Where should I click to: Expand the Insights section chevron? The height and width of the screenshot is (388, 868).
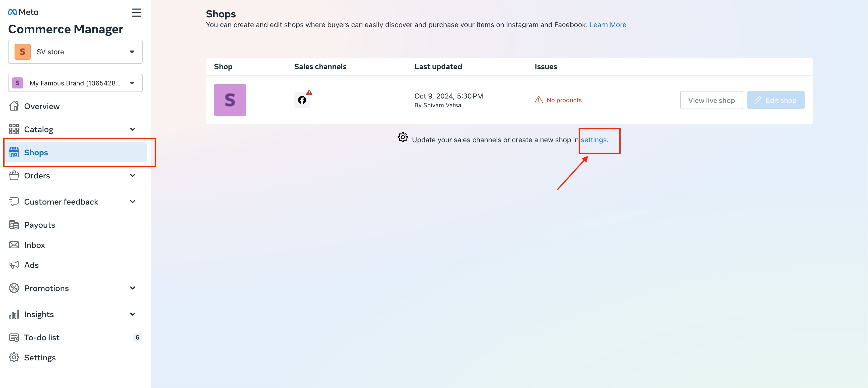pos(132,314)
